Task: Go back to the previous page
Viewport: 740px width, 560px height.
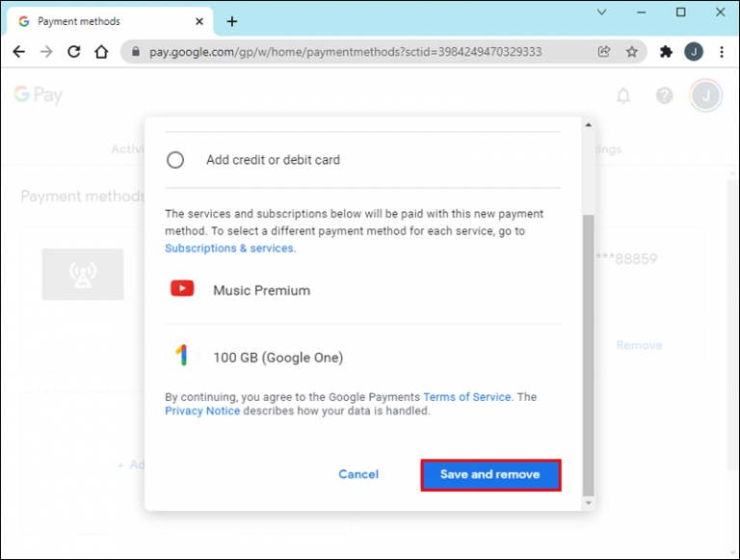Action: coord(19,51)
